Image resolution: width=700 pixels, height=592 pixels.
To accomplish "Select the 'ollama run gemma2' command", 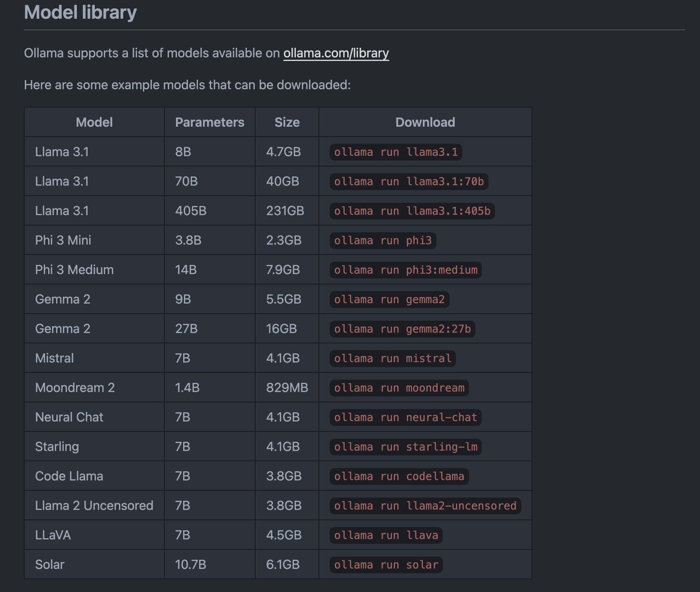I will point(389,300).
